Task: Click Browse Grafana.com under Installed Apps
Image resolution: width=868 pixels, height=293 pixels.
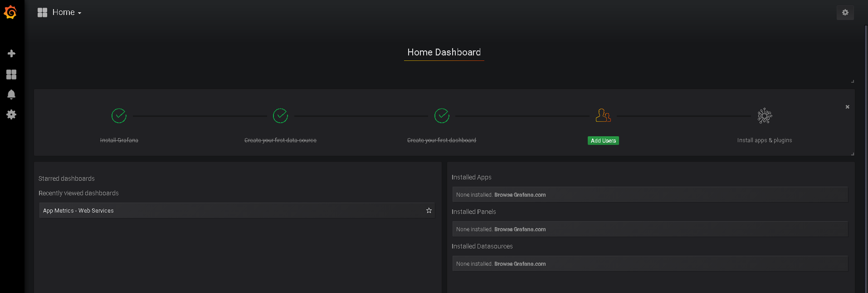Action: (x=520, y=195)
